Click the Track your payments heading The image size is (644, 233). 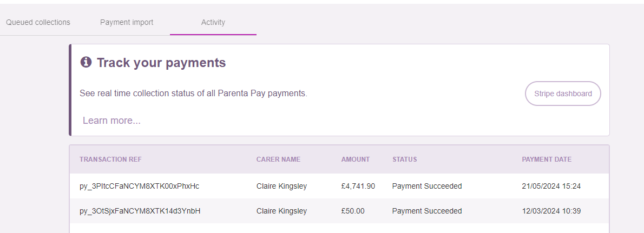point(161,63)
